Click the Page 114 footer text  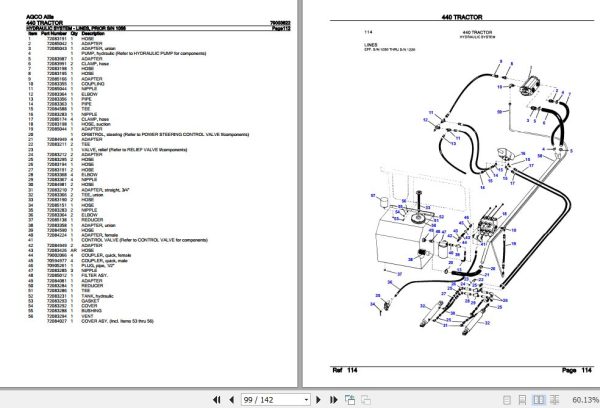click(x=577, y=370)
